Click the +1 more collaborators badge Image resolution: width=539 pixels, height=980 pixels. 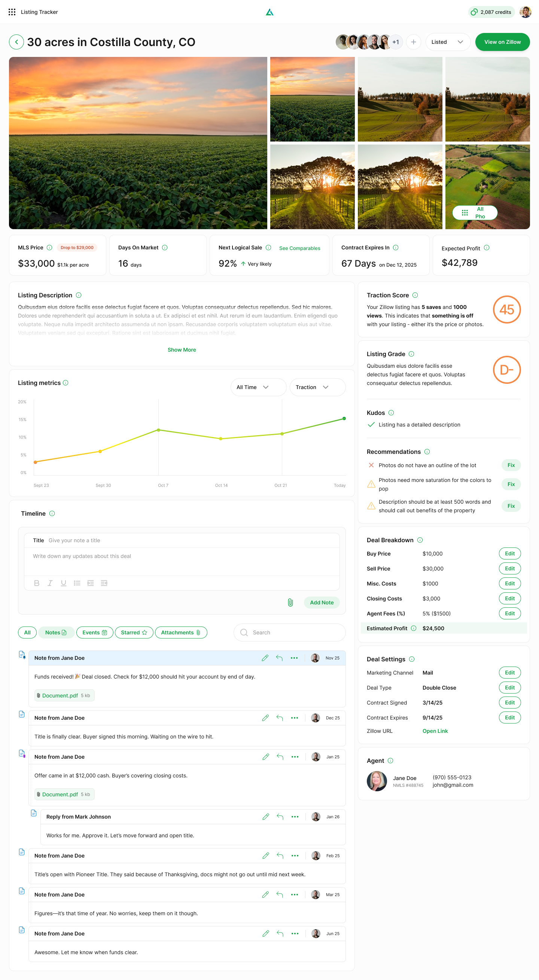coord(396,42)
